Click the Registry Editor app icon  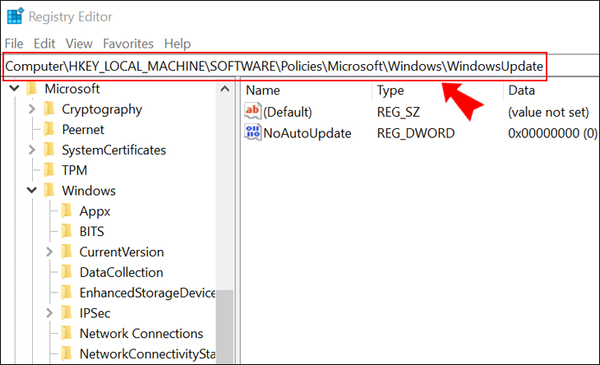[15, 16]
